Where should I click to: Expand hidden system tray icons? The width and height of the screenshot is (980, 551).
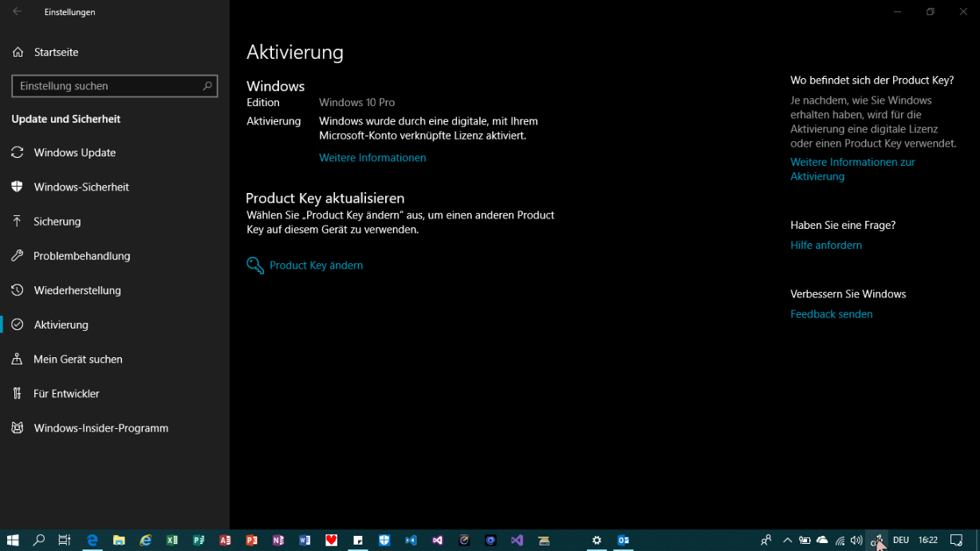click(788, 541)
